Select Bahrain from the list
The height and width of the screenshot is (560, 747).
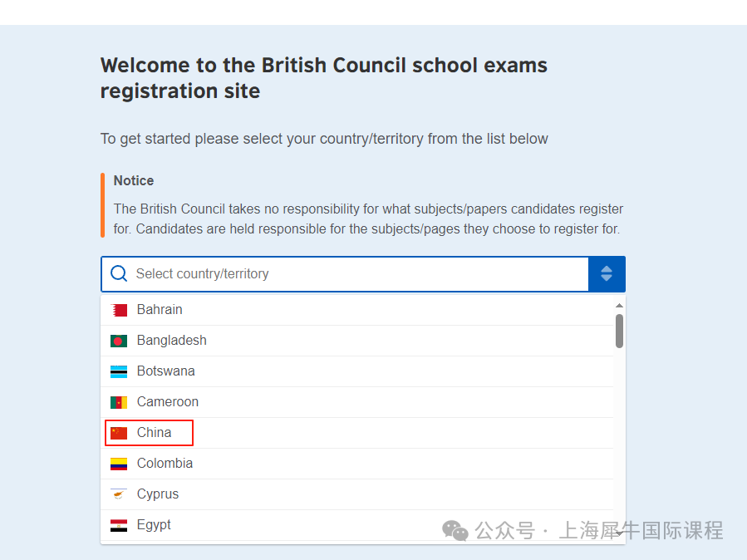click(356, 310)
